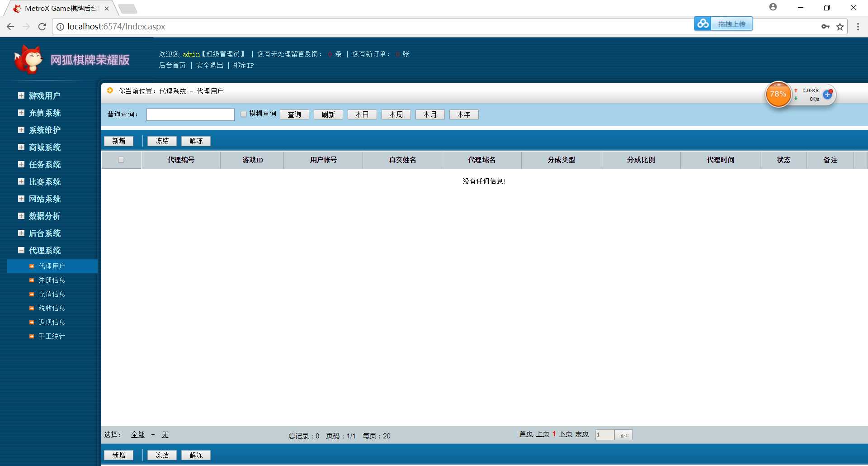Screen dimensions: 868x466
Task: Click the browser address bar URL
Action: (116, 27)
